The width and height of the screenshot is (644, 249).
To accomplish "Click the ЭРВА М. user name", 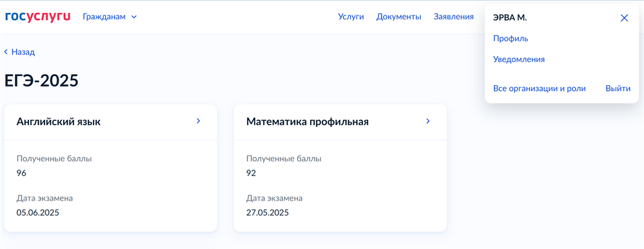I will click(x=510, y=17).
